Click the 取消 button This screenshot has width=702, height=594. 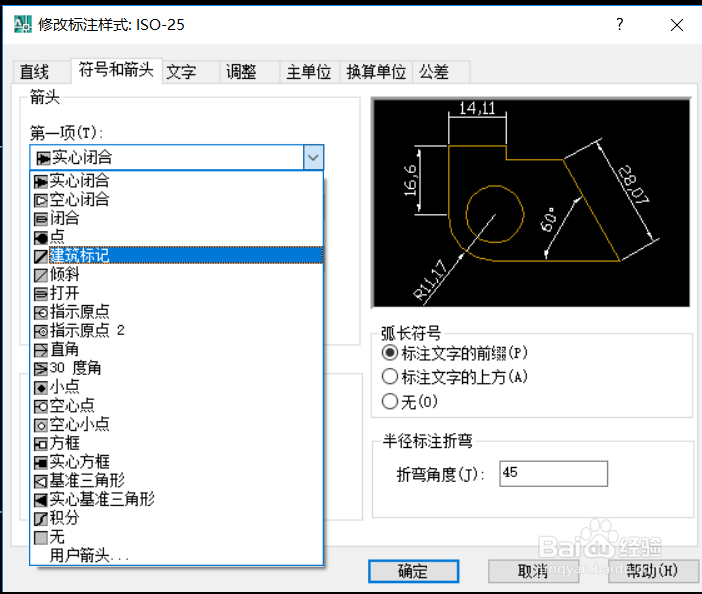tap(533, 571)
